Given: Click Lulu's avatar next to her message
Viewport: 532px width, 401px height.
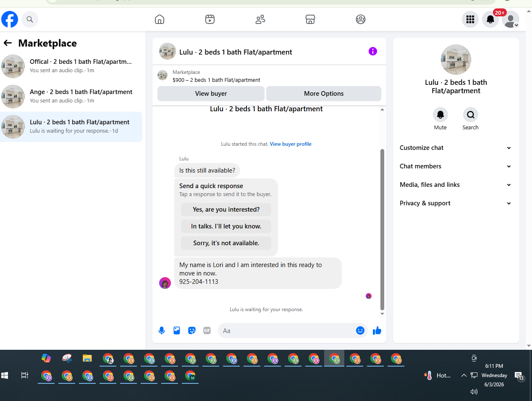Looking at the screenshot, I should coord(165,283).
